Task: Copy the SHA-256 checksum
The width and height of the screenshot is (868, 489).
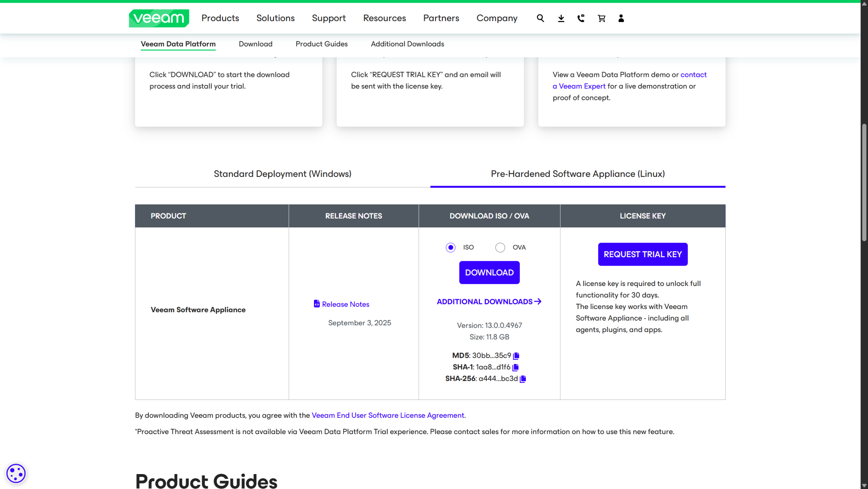Action: (522, 379)
